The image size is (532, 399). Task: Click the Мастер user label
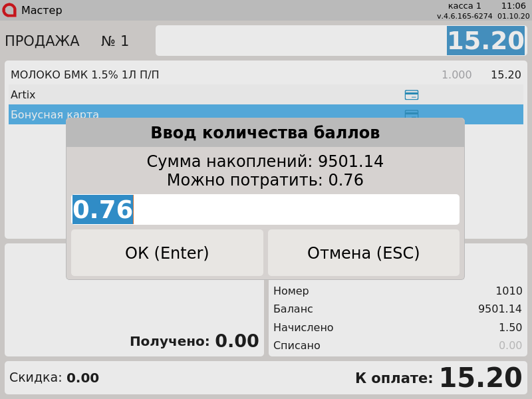tap(42, 11)
